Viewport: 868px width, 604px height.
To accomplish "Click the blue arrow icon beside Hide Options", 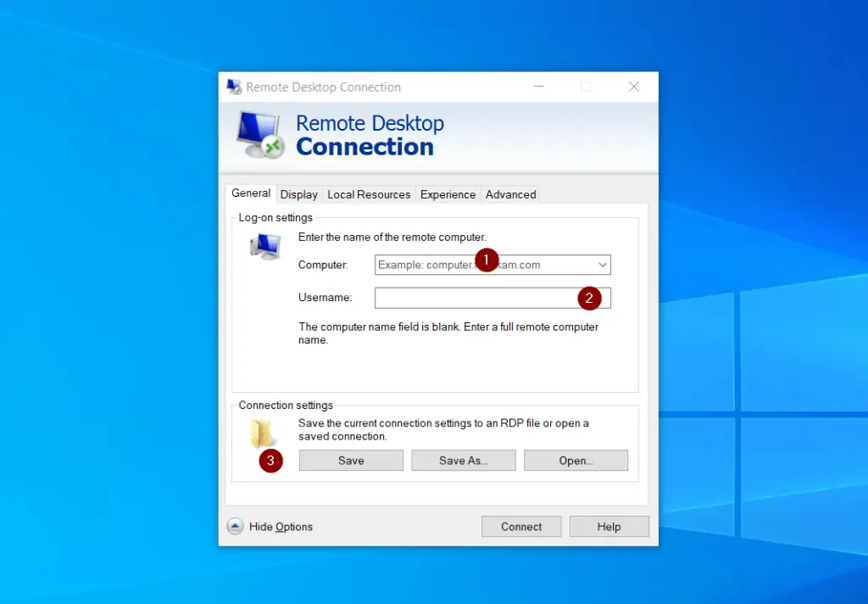I will 234,526.
